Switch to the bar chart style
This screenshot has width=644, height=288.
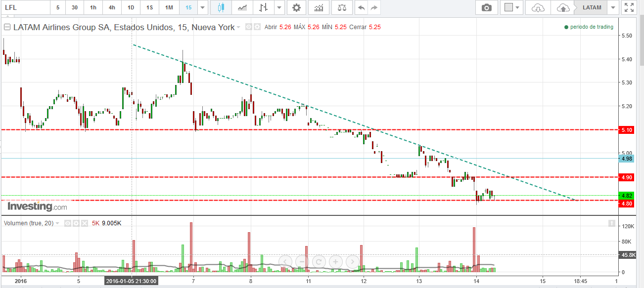(264, 7)
